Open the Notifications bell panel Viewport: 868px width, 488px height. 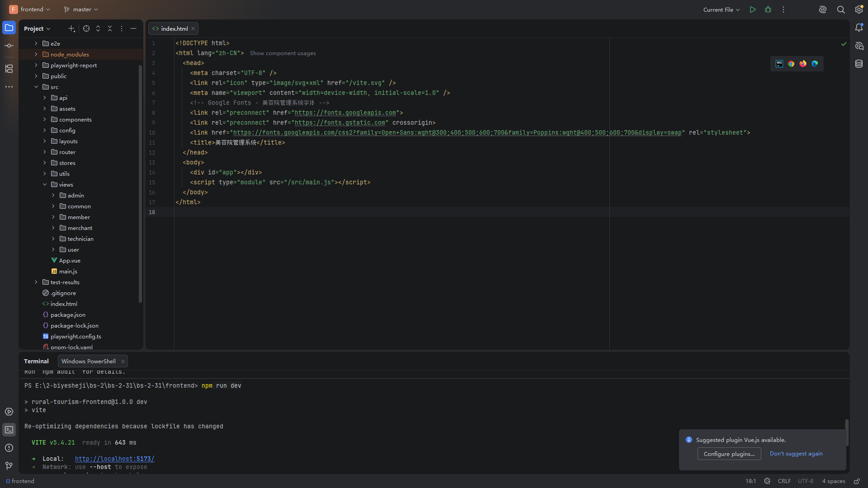coord(859,28)
